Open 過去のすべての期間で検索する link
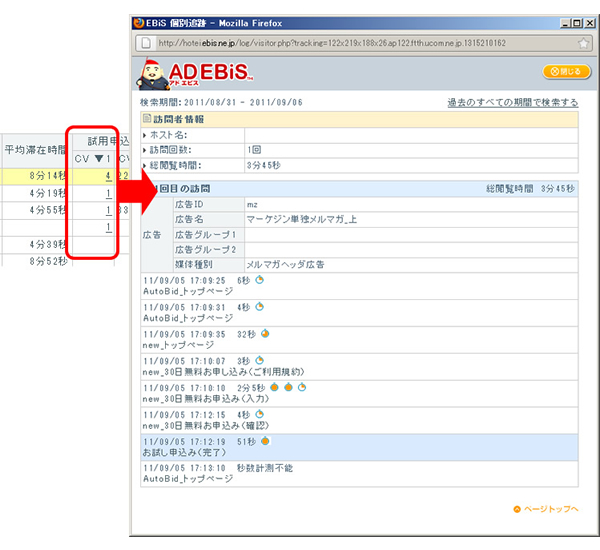The height and width of the screenshot is (550, 600). point(512,102)
